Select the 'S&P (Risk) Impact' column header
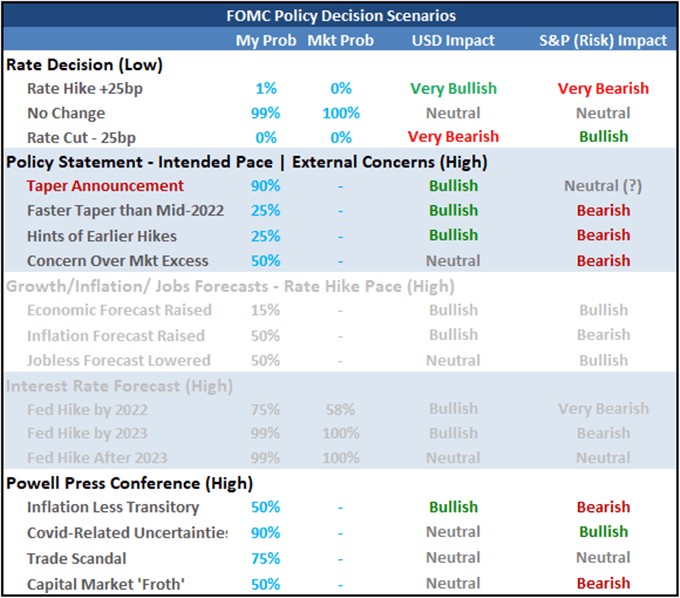Viewport: 680px width, 598px height. click(x=603, y=40)
